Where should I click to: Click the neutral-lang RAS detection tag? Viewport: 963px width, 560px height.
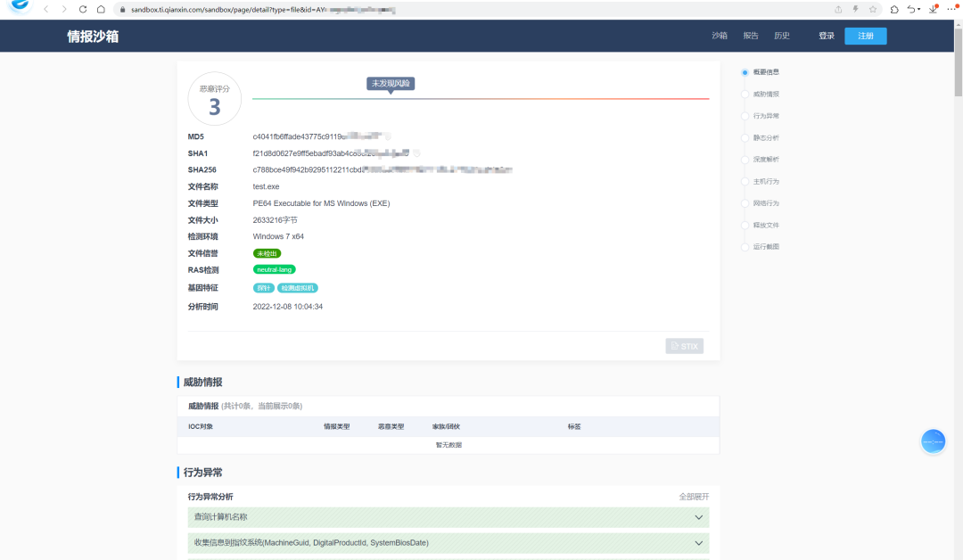tap(274, 269)
